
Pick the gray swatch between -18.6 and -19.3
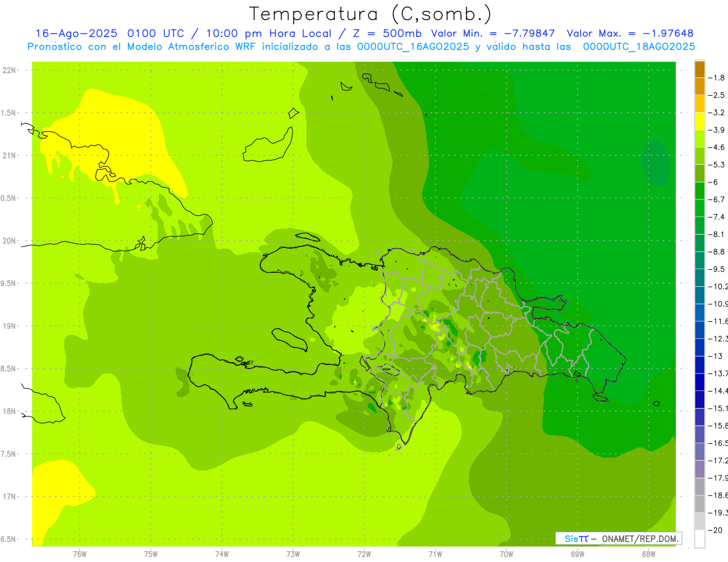699,504
